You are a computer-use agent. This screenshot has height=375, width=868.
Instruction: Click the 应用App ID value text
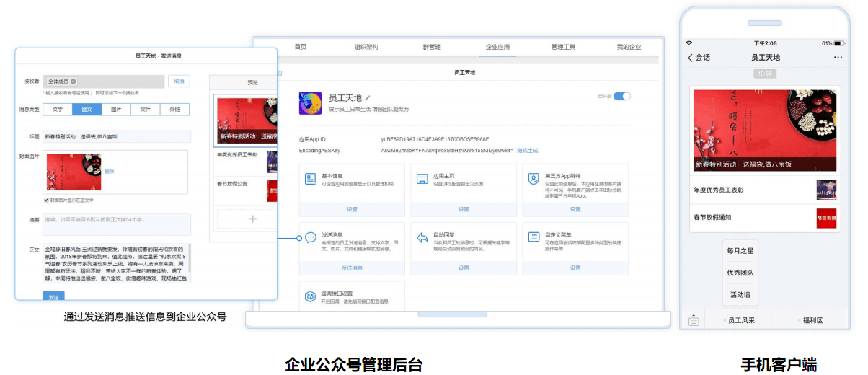point(435,139)
